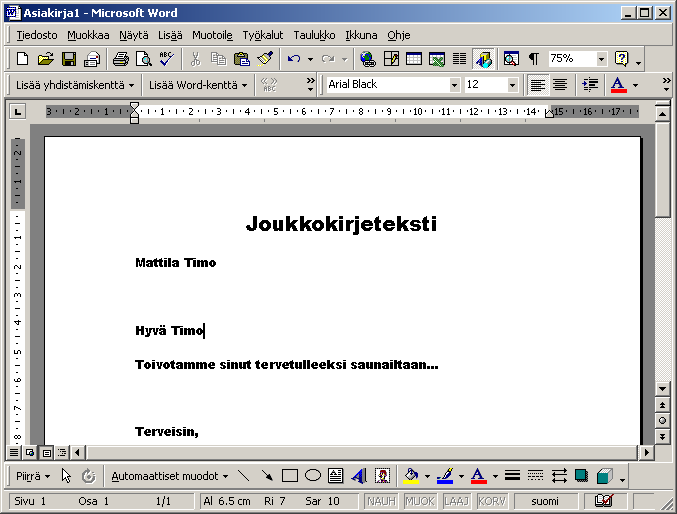Insert a hyperlink with the globe icon

367,59
